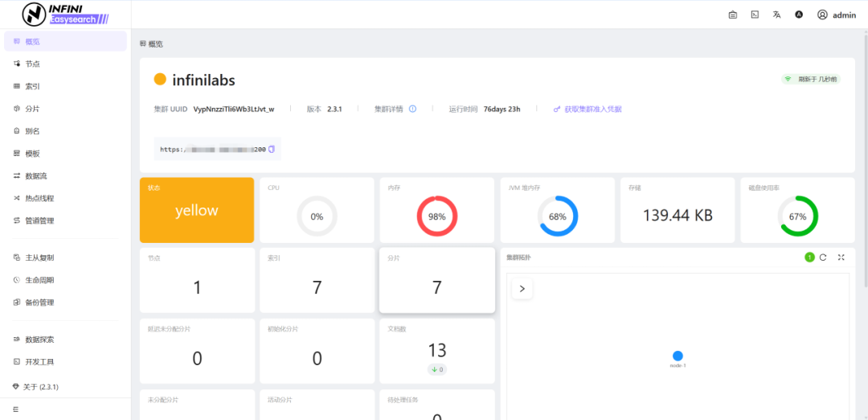Open the 开发工具 dev tools menu item
This screenshot has height=420, width=868.
pos(65,362)
